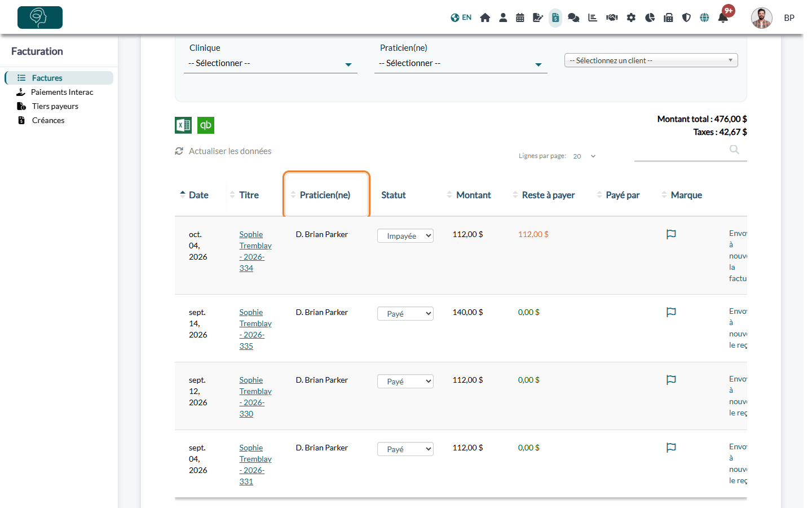
Task: Flag the sept. 14 invoice
Action: click(x=671, y=312)
